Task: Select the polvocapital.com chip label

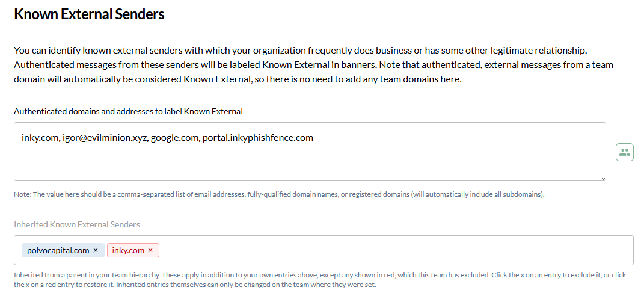Action: 58,250
